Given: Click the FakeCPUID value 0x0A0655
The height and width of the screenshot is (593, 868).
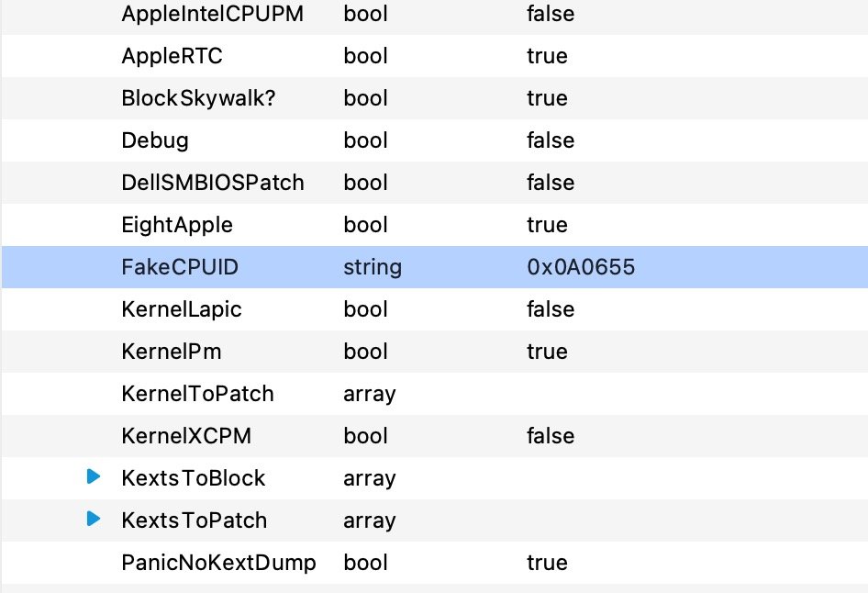Looking at the screenshot, I should 581,267.
